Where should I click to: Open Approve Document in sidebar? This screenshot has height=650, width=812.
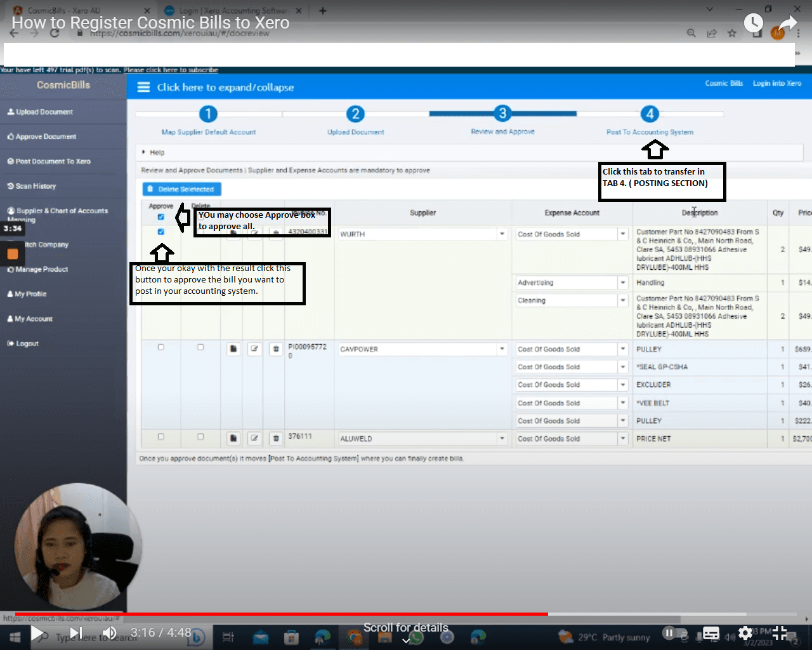click(x=42, y=136)
